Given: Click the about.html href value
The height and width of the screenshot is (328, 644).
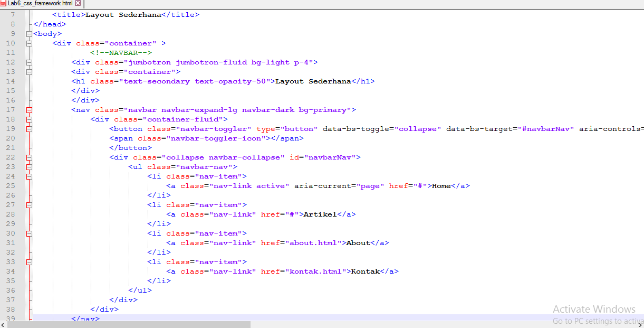Looking at the screenshot, I should 313,242.
